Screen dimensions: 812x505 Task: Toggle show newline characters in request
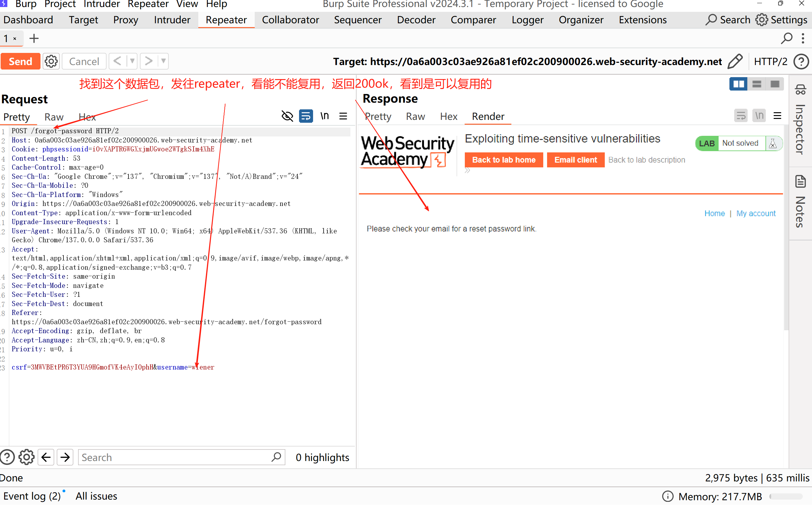[325, 116]
